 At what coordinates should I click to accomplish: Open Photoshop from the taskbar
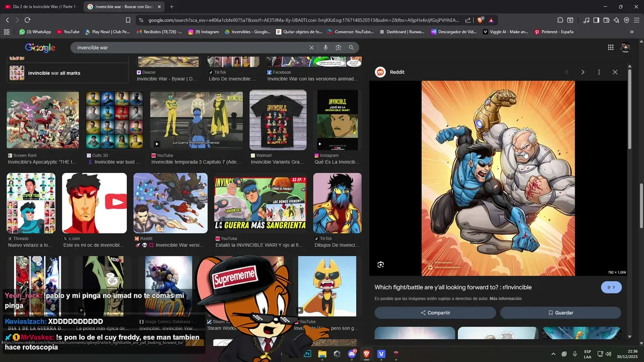click(x=307, y=354)
